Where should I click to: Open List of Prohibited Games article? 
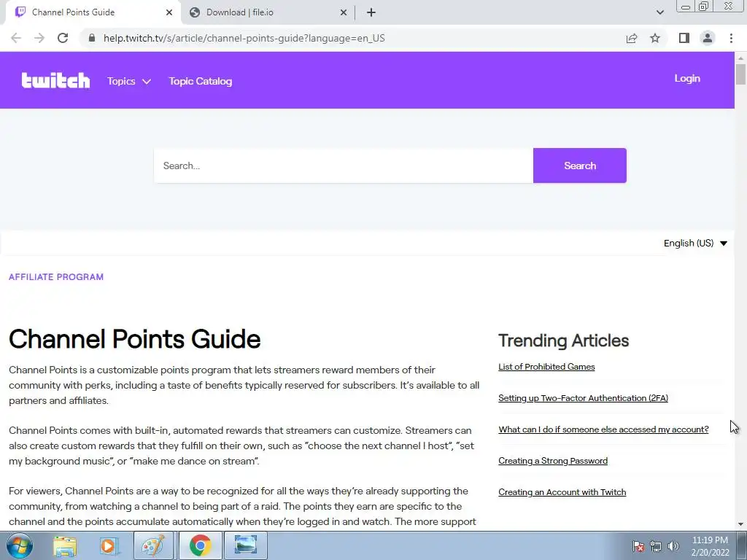[546, 367]
